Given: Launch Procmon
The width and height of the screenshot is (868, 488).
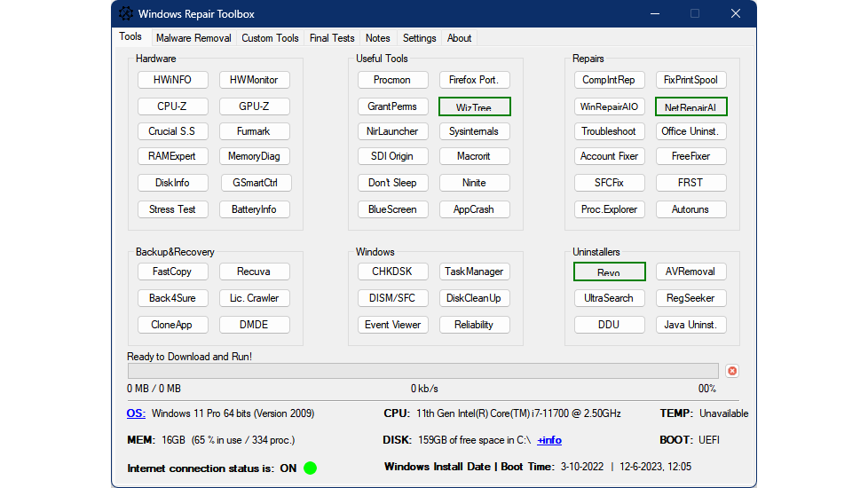Looking at the screenshot, I should (392, 80).
